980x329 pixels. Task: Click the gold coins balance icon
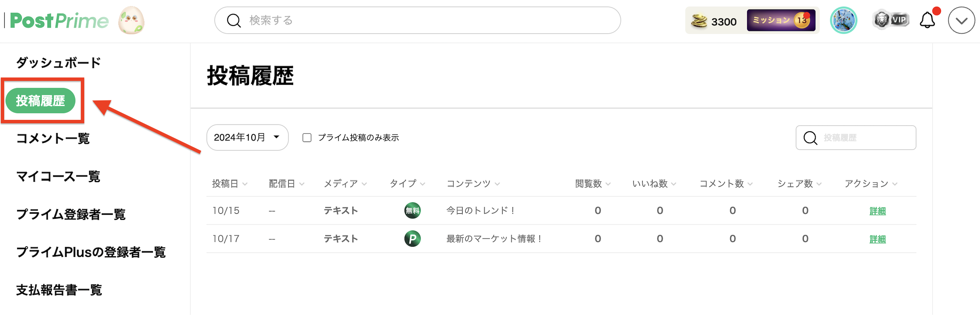coord(699,21)
